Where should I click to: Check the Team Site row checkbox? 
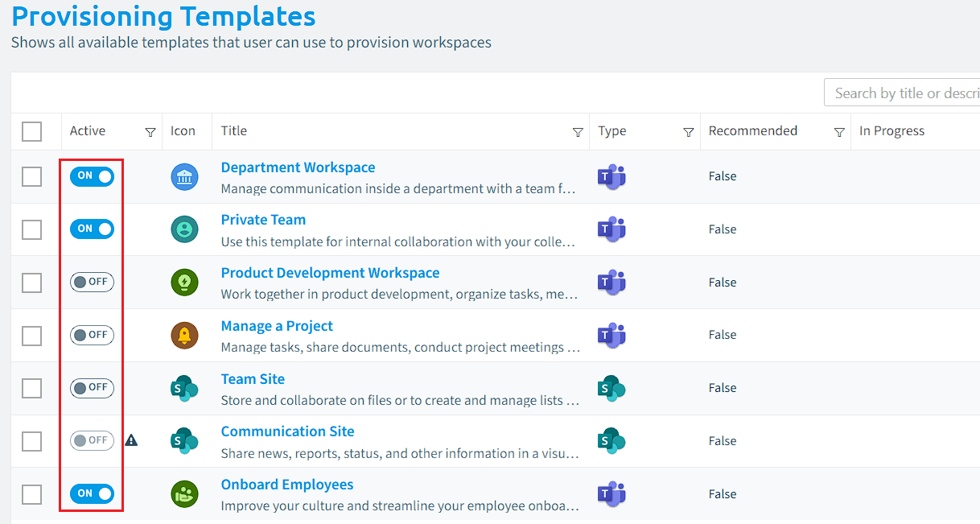[x=32, y=388]
